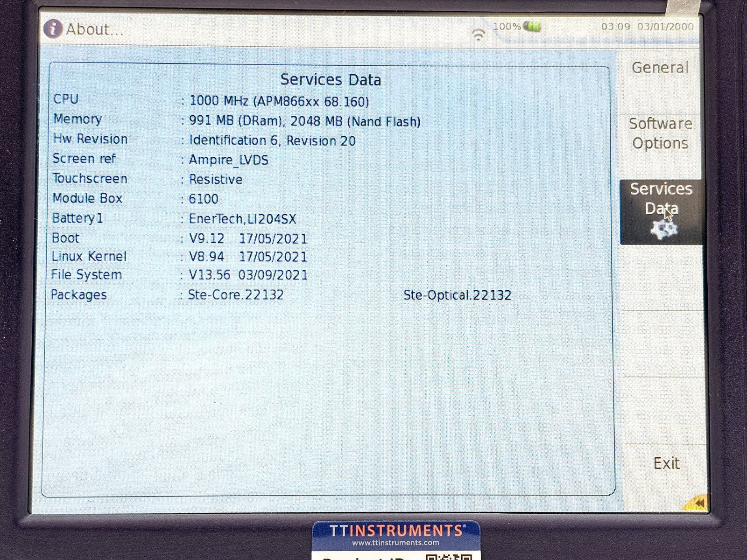Click the About info icon
Screen dimensions: 747x560
point(53,29)
